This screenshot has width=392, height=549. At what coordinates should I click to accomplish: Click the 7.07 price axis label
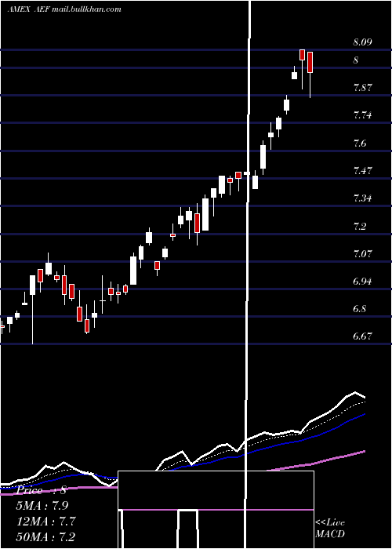tap(362, 253)
